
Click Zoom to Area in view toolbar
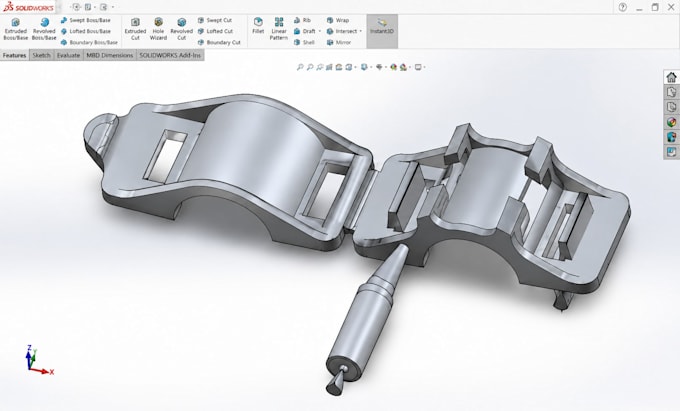pyautogui.click(x=310, y=67)
